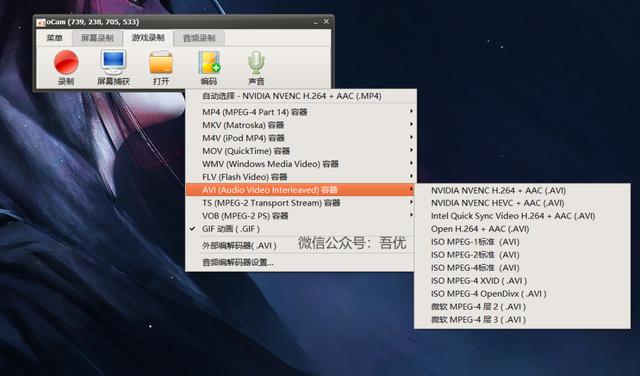The image size is (640, 376).
Task: Click the Screen Capture (屏幕捕获) monitor icon
Action: [x=113, y=62]
